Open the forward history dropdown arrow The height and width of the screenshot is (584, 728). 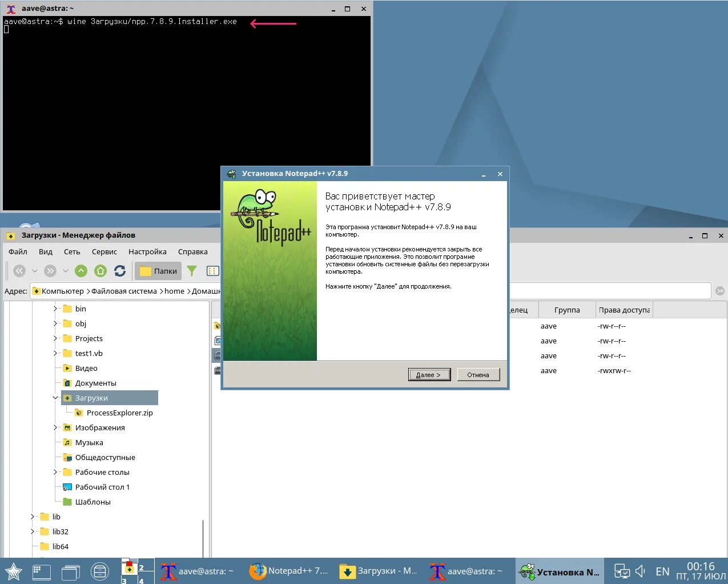(x=65, y=271)
